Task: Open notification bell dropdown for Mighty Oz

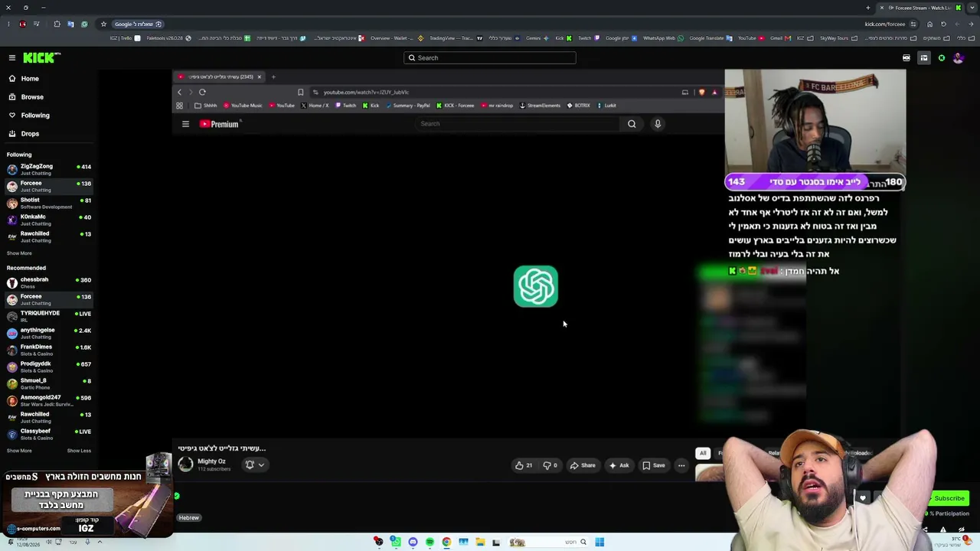Action: click(255, 465)
